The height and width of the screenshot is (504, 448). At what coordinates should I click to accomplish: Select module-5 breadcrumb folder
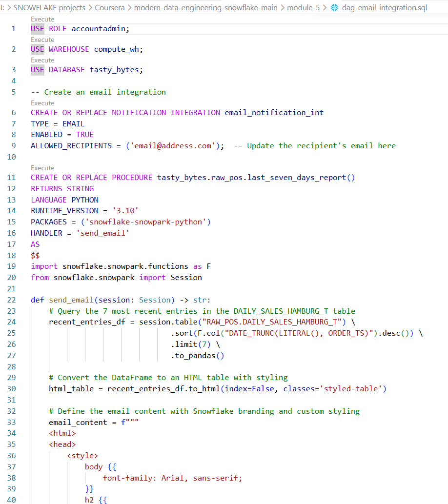[303, 7]
